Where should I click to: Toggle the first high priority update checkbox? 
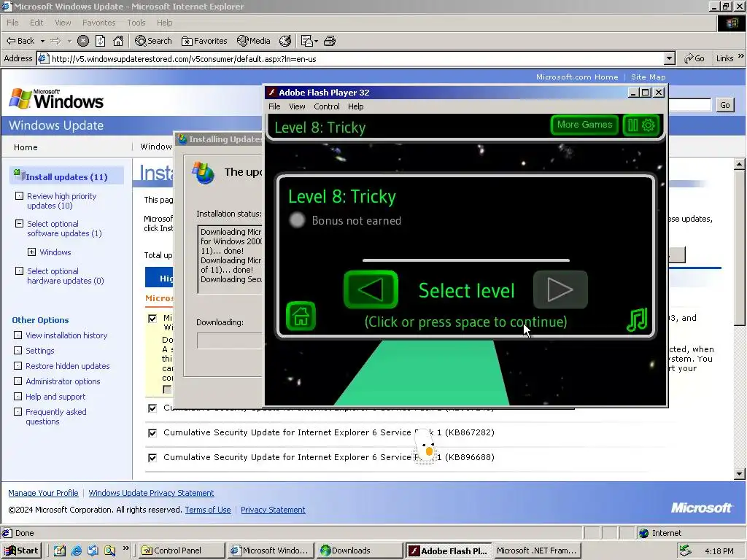152,319
